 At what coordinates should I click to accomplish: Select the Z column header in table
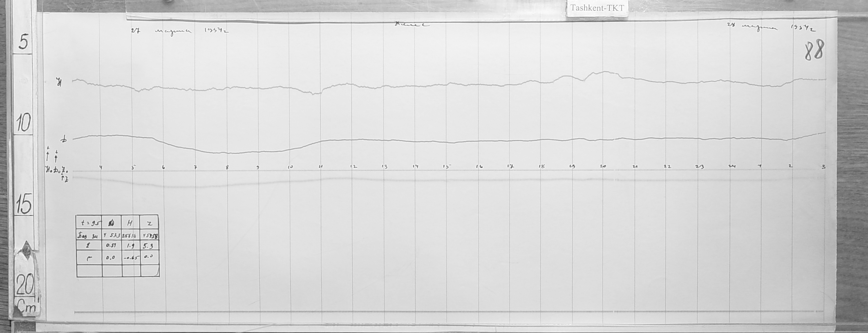150,223
